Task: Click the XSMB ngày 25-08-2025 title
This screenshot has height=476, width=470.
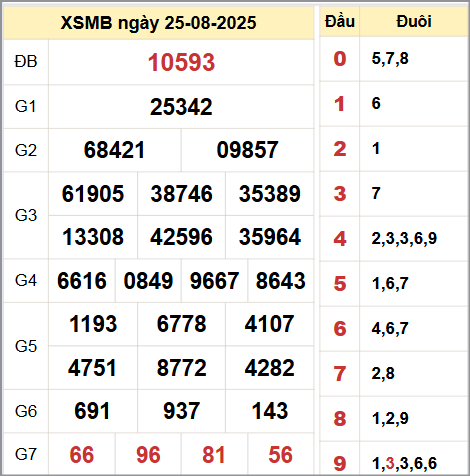Action: click(x=159, y=23)
